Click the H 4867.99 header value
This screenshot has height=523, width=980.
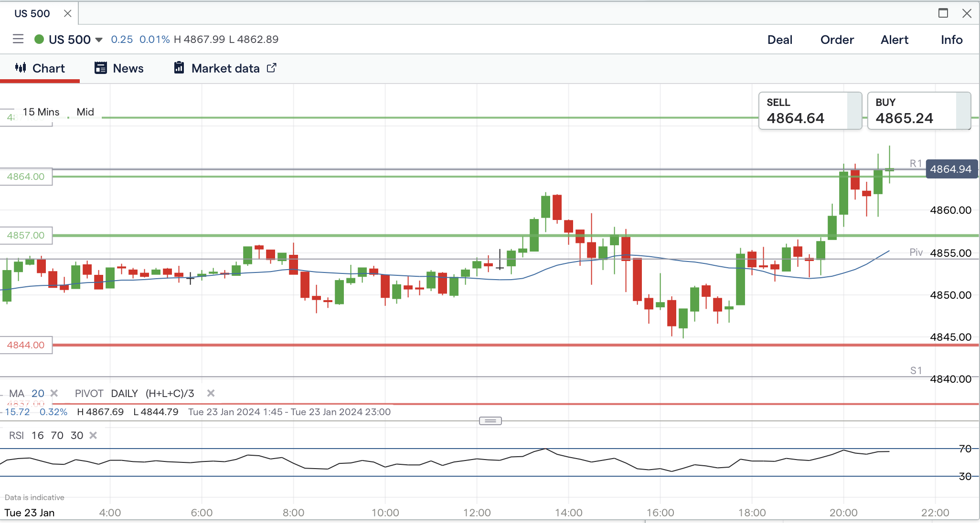click(200, 40)
